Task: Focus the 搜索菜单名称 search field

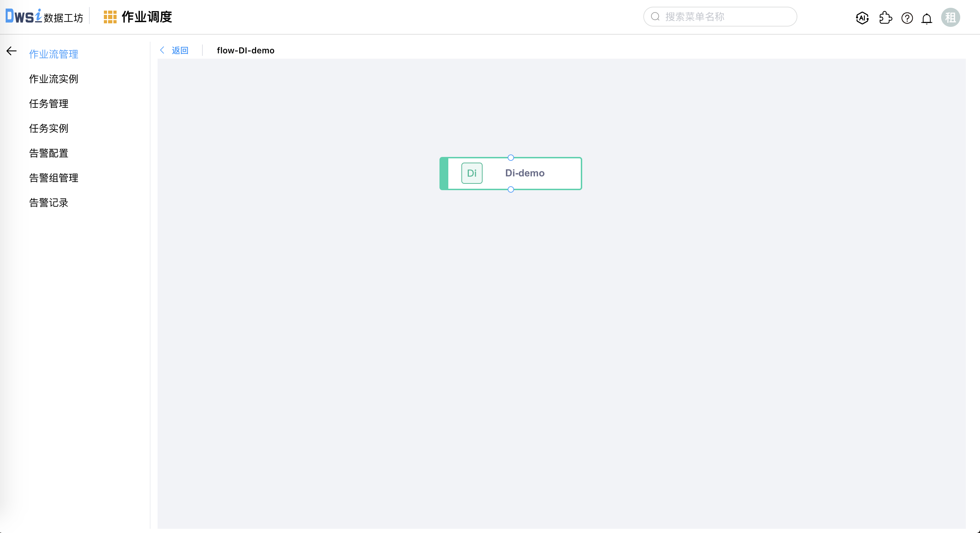Action: coord(723,17)
